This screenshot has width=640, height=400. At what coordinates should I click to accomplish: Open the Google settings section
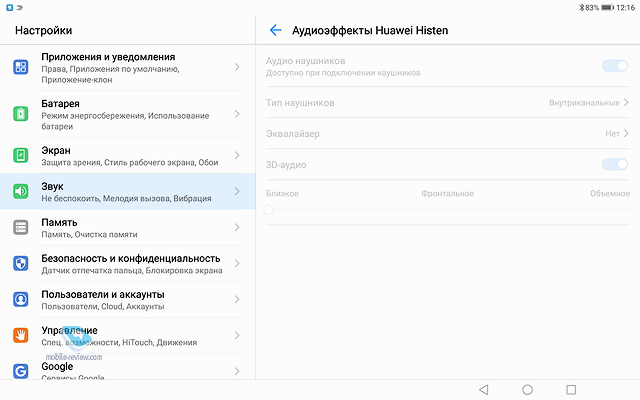pyautogui.click(x=127, y=367)
